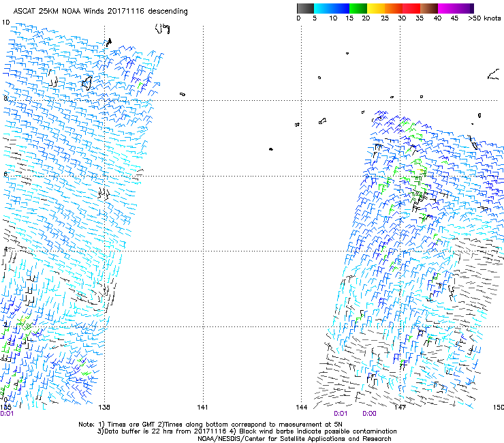
Task: Select the yellow 20-25 knots legend segment
Action: click(x=376, y=8)
